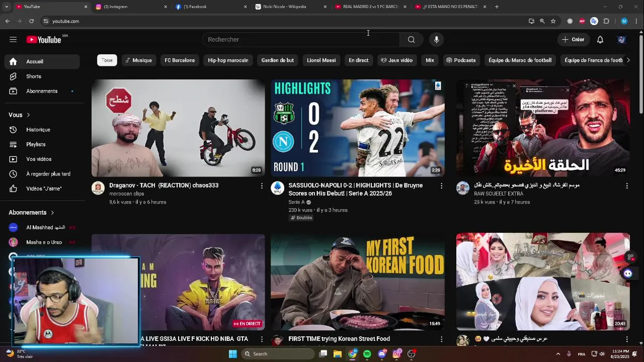644x362 pixels.
Task: Open a new browser tab
Action: [x=497, y=7]
